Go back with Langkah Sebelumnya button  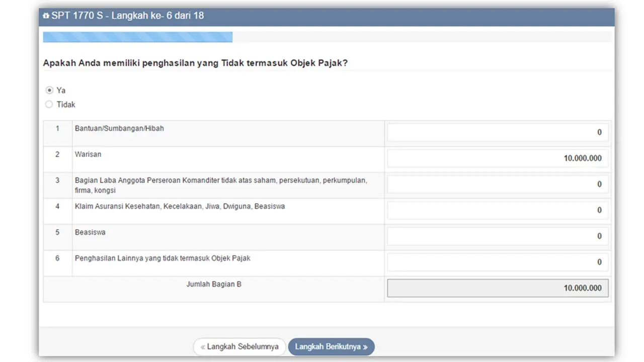239,347
